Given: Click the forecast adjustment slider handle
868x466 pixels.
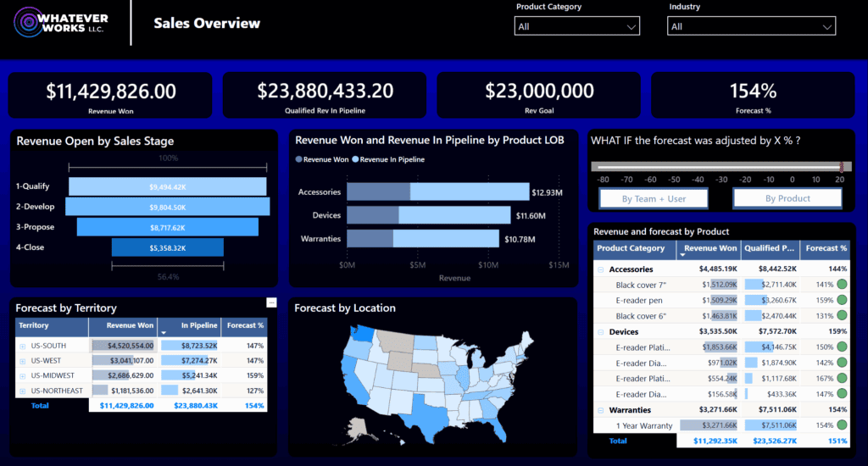Looking at the screenshot, I should [x=841, y=167].
